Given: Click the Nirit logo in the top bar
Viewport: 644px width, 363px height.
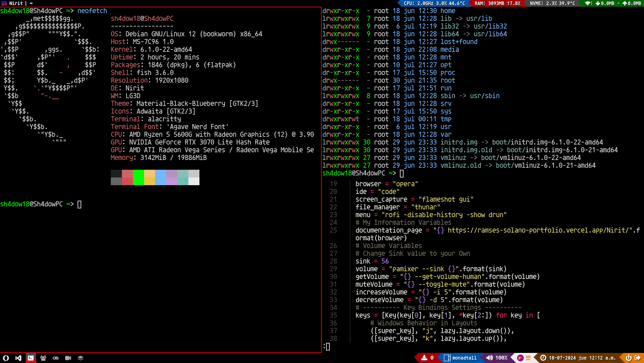Looking at the screenshot, I should 4,3.
